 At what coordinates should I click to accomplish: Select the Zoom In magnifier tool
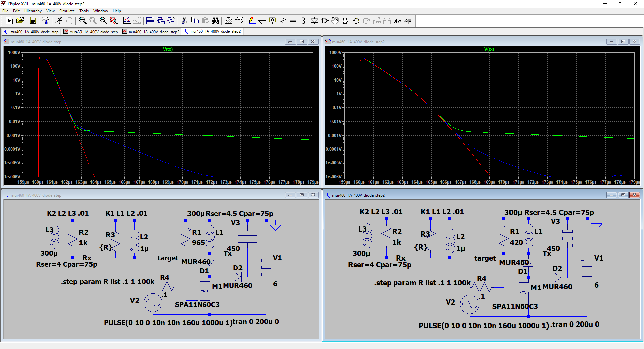83,21
